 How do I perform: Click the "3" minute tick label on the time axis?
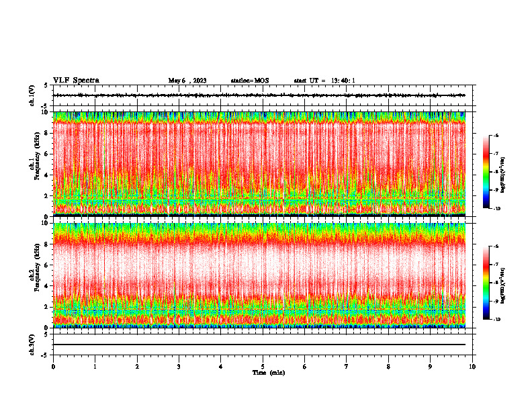click(x=179, y=367)
